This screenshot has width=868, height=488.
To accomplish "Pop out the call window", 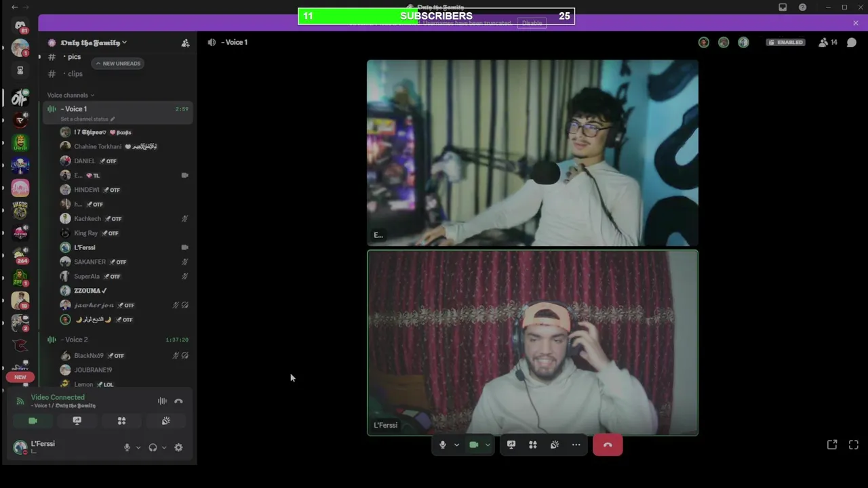I will point(832,445).
